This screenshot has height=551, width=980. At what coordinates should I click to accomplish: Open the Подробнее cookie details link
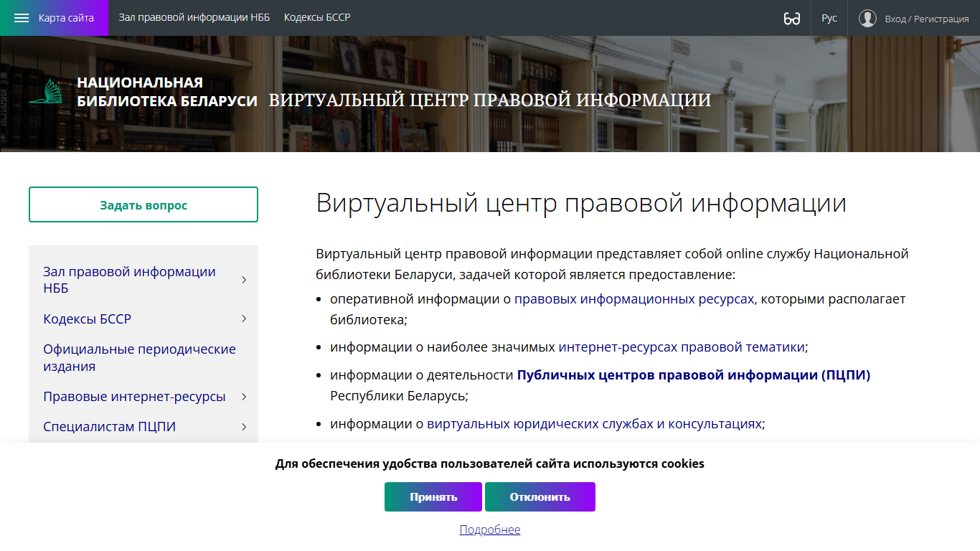(490, 529)
